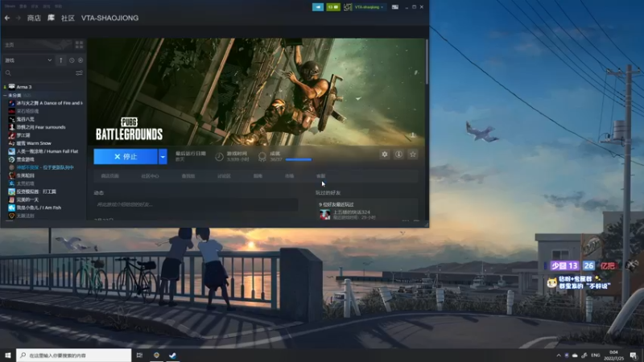Open Task View on the taskbar
Screen dimensions: 644x362
click(139, 355)
